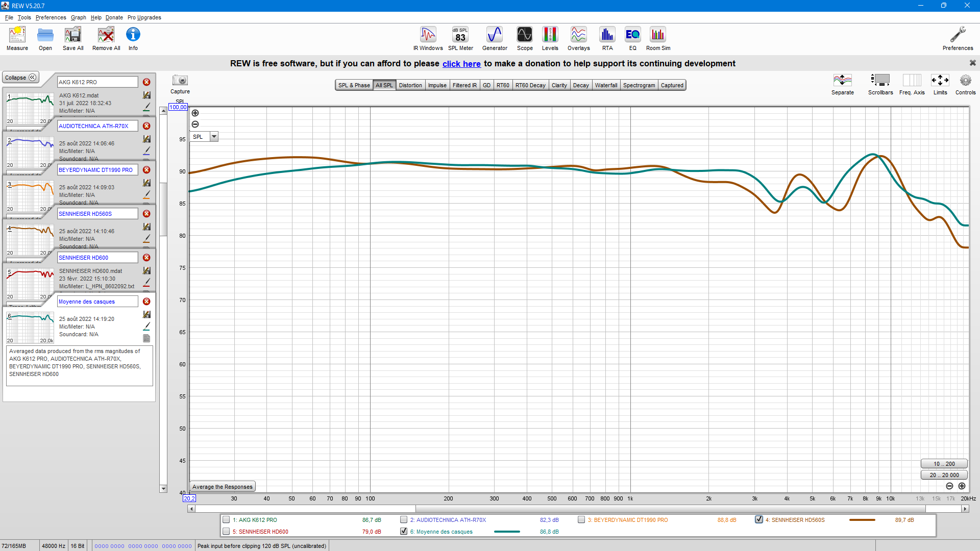Click Average the Responses button

[222, 487]
